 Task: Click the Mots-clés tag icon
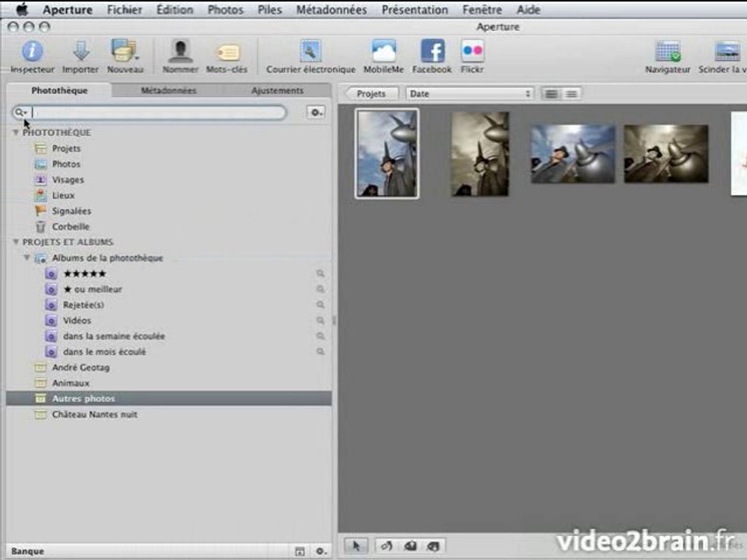[x=228, y=52]
